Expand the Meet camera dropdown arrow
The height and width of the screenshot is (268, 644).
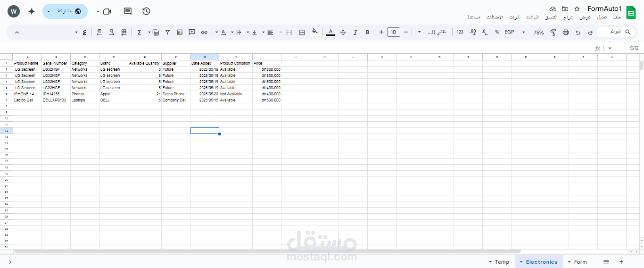[x=98, y=11]
